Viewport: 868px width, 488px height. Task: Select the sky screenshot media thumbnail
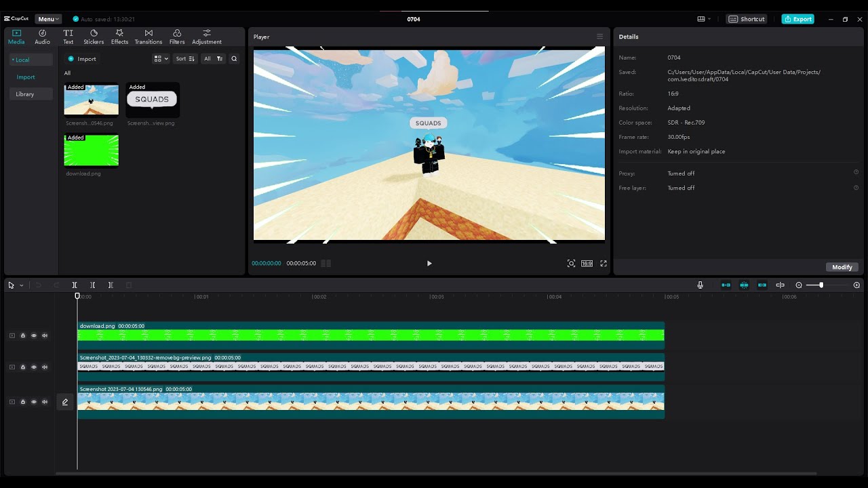(x=91, y=100)
